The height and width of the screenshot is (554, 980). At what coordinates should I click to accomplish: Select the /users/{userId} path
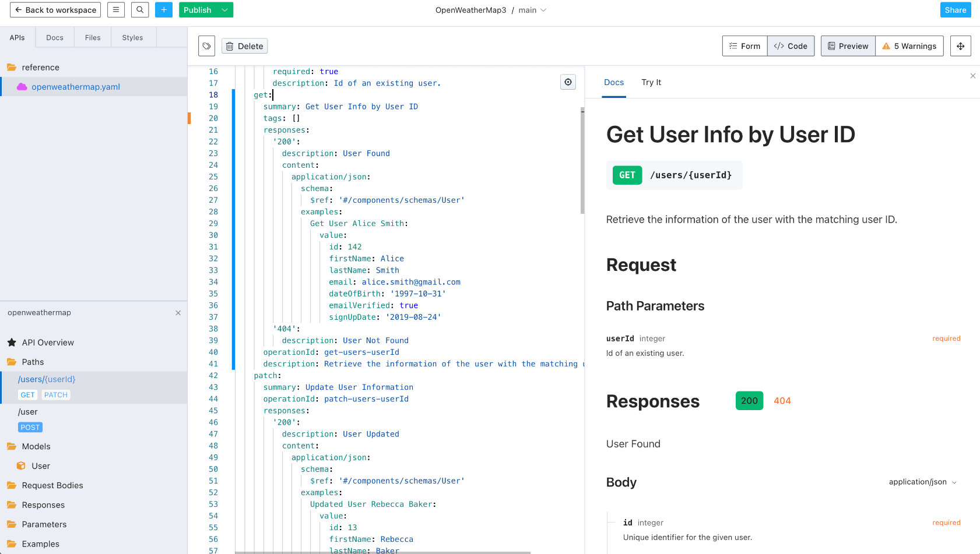47,379
